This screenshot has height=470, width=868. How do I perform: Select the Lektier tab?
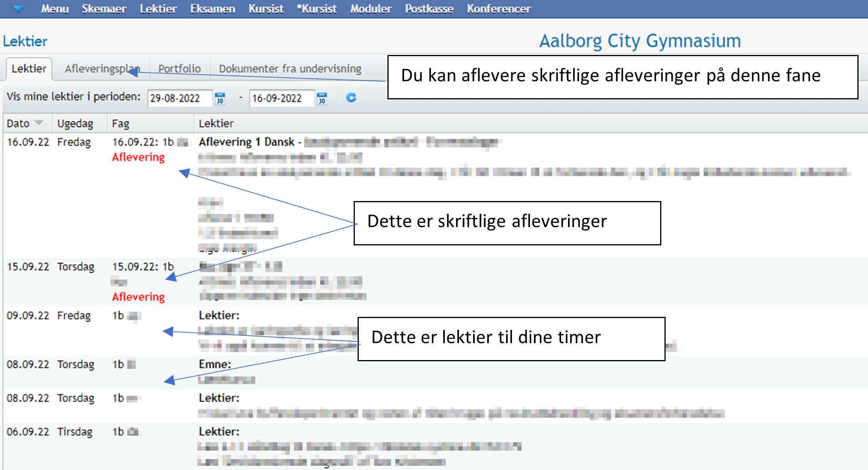(29, 69)
